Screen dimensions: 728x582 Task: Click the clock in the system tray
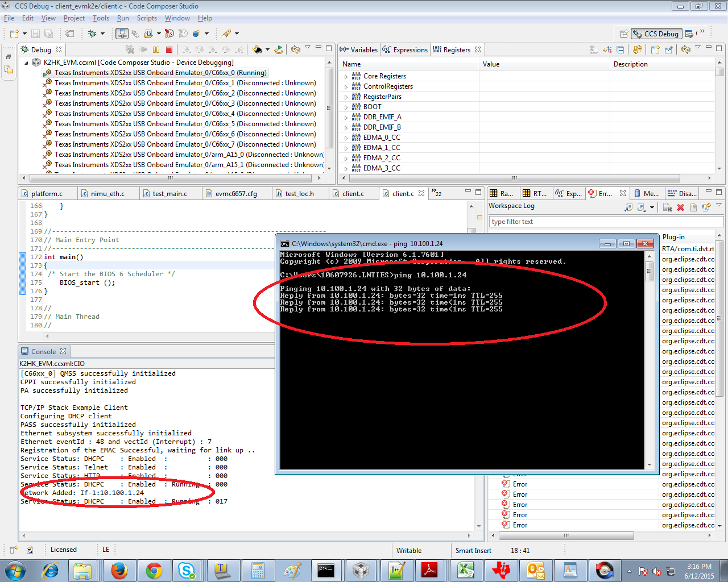[699, 571]
